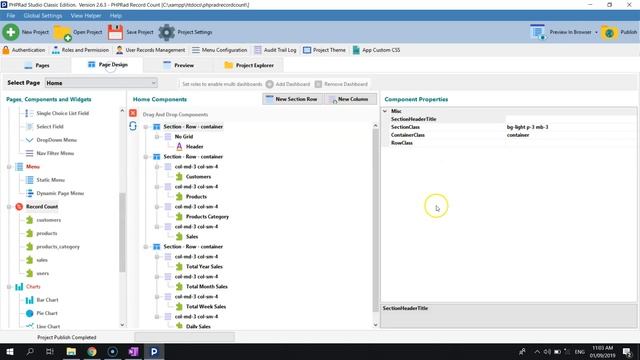Click the New Project green plus icon

pos(11,32)
